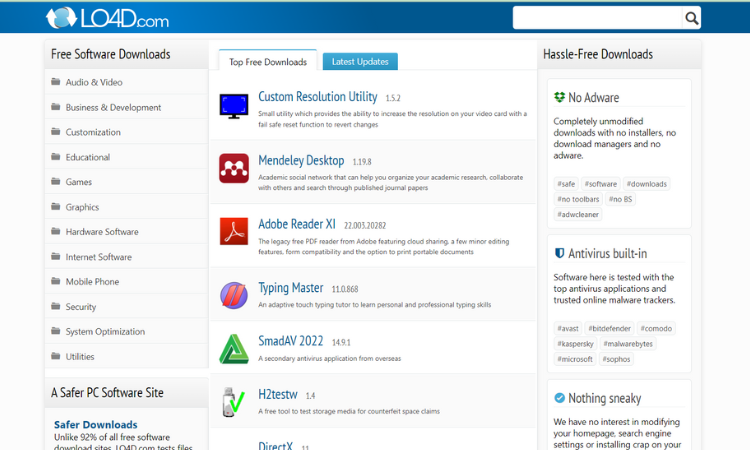This screenshot has height=450, width=750.
Task: Click the folder icon next to Graphics
Action: pos(56,207)
